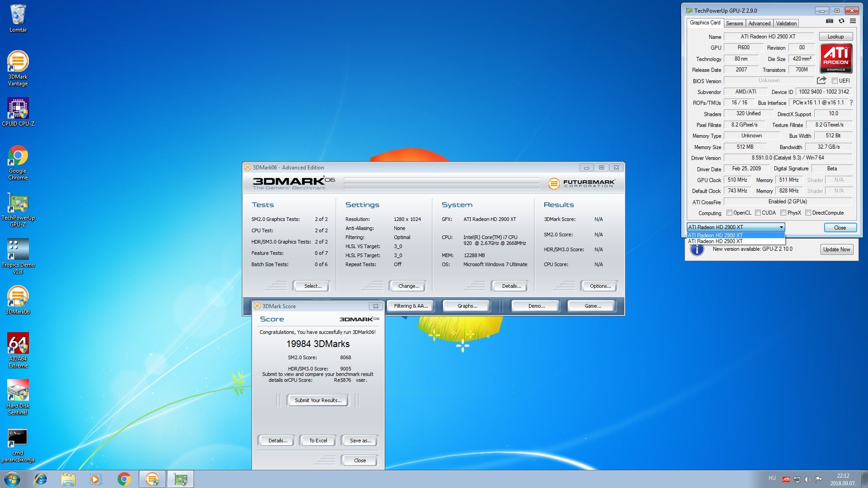Open Windows Explorer folder on taskbar
This screenshot has height=488, width=868.
[x=68, y=479]
